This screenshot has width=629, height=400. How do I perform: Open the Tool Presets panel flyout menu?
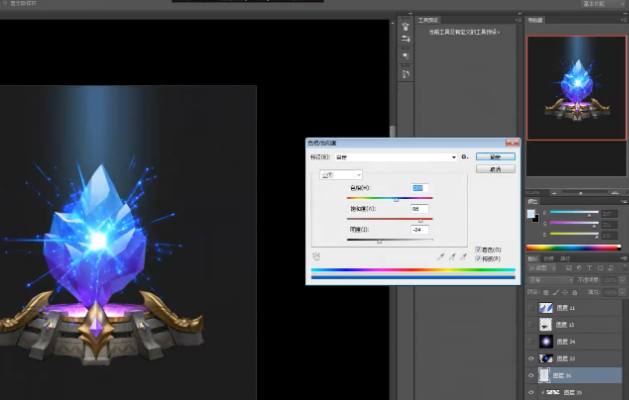(518, 20)
